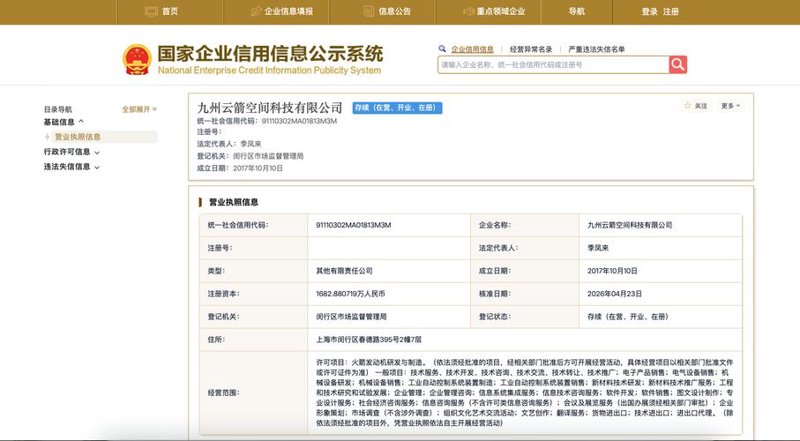Click the 经营范围 row label
Image resolution: width=800 pixels, height=441 pixels.
click(223, 393)
